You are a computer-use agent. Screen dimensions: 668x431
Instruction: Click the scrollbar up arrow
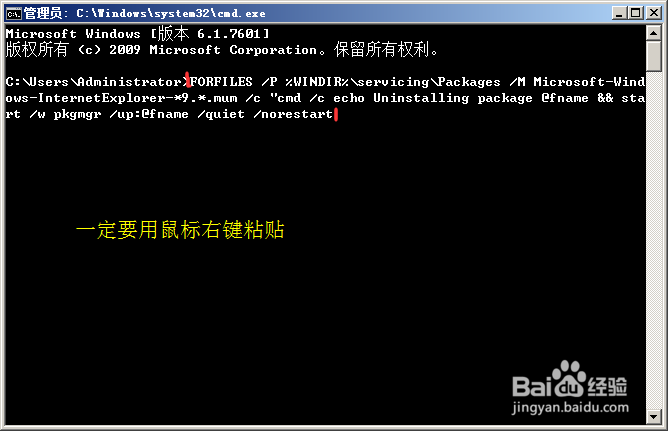tap(654, 33)
